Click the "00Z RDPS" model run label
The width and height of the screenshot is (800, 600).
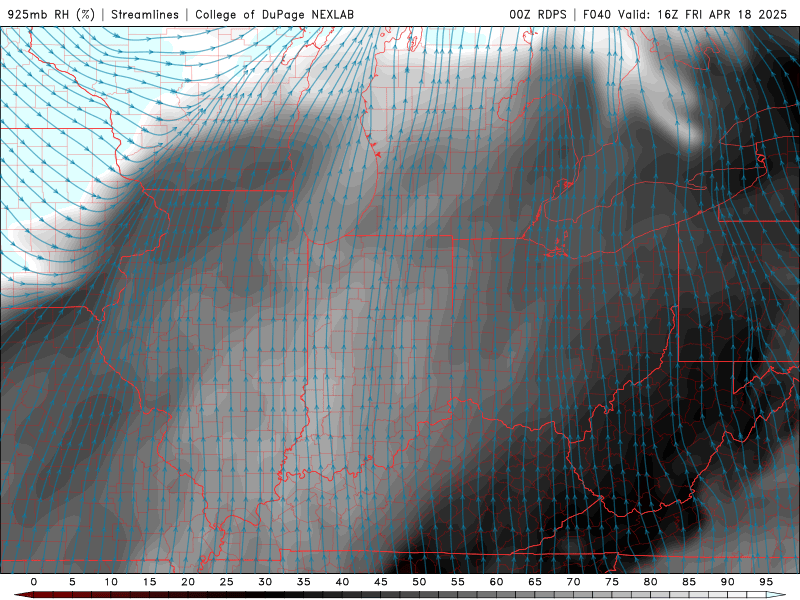pyautogui.click(x=538, y=14)
